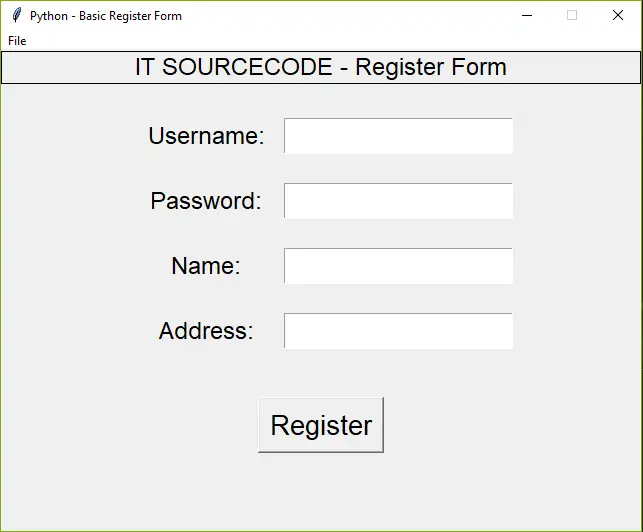Image resolution: width=643 pixels, height=532 pixels.
Task: Click the greyed-out maximize window icon
Action: coord(572,16)
